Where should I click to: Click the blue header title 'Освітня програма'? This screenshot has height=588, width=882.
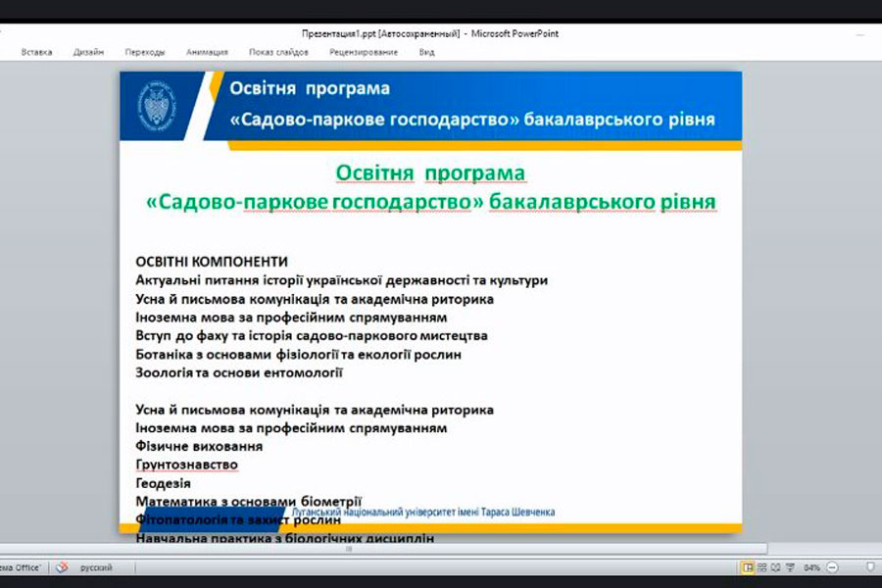(x=310, y=88)
